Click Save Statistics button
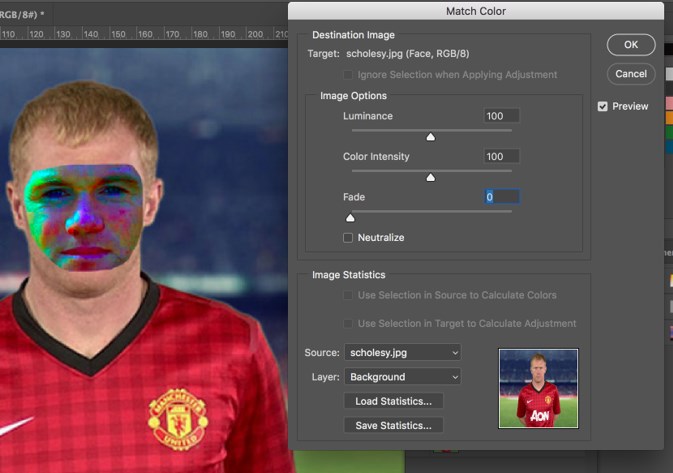Image resolution: width=673 pixels, height=473 pixels. coord(393,425)
